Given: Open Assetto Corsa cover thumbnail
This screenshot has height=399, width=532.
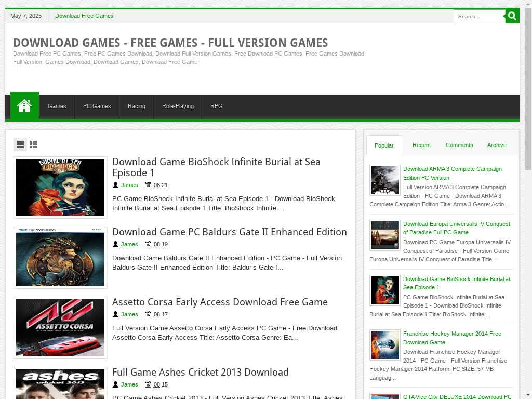Looking at the screenshot, I should pos(60,328).
